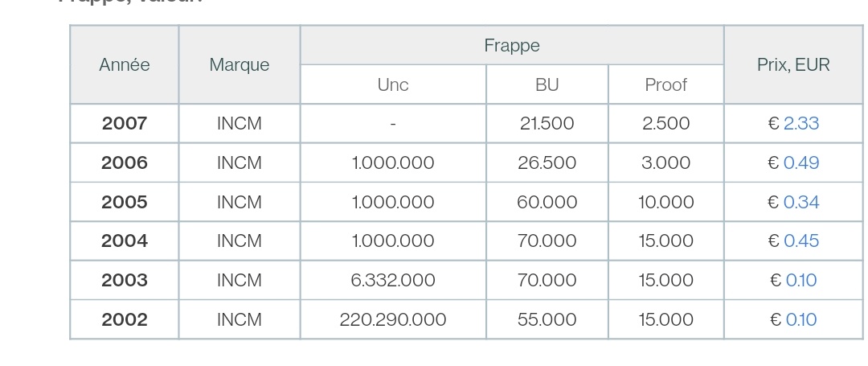The image size is (868, 366).
Task: Select the 2006 year cell
Action: point(125,162)
